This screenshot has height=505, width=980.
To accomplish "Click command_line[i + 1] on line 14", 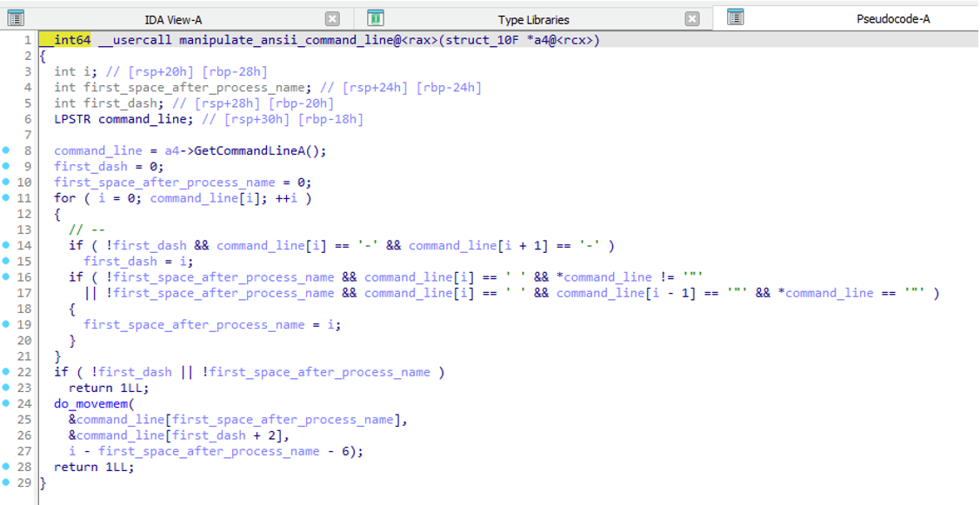I will click(478, 246).
